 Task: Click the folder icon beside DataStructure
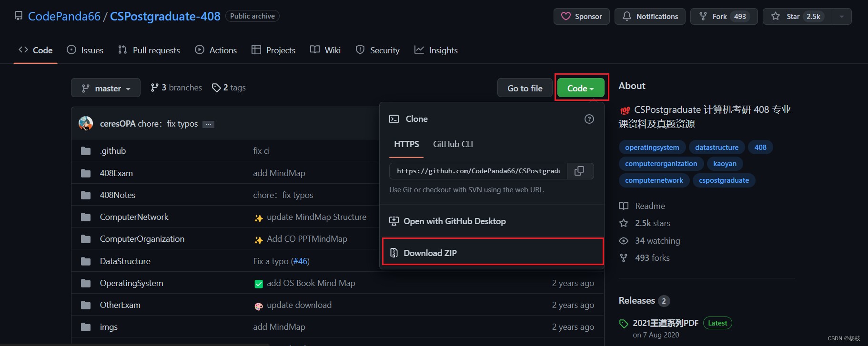86,261
